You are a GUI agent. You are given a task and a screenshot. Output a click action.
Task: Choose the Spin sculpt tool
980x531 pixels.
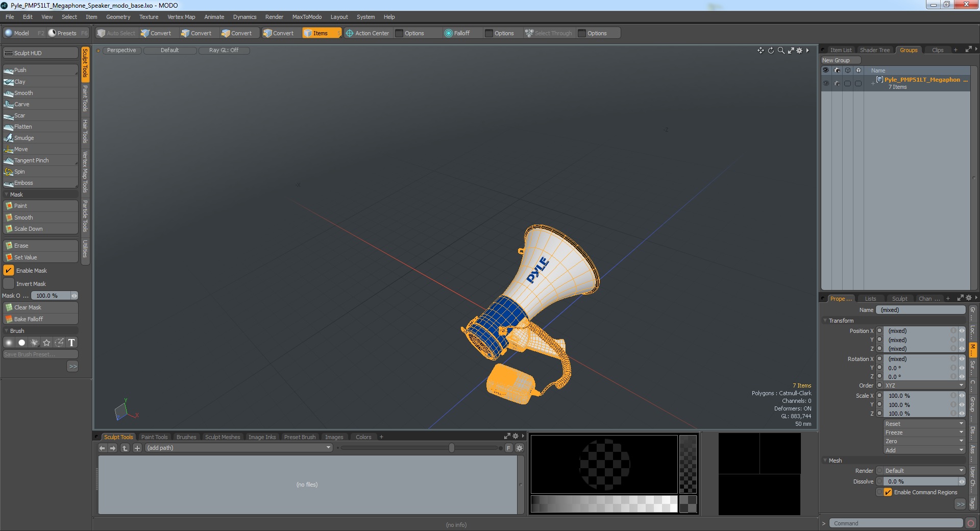tap(40, 172)
